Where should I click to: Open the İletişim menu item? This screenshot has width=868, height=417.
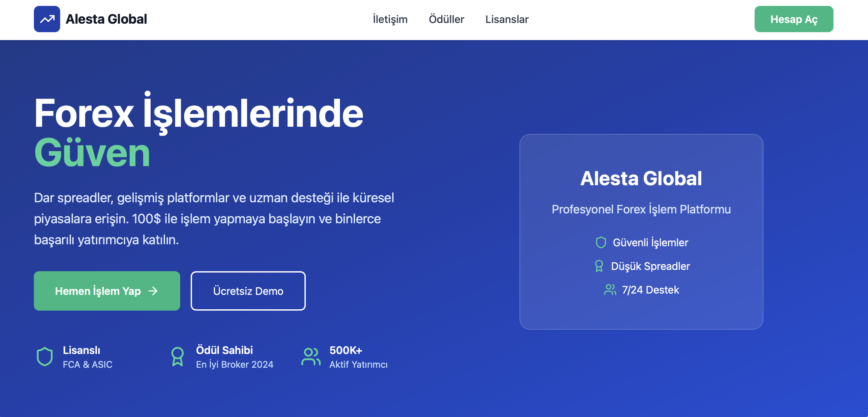(x=390, y=19)
